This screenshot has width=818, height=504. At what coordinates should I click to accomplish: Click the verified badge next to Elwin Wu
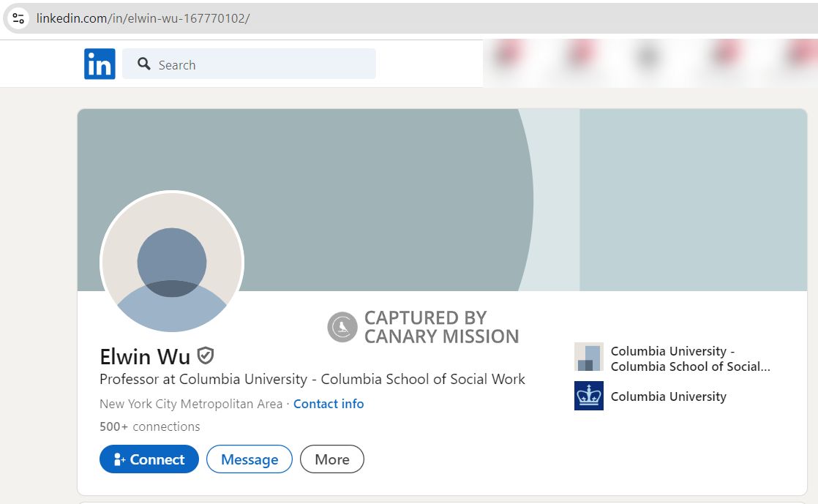click(205, 356)
